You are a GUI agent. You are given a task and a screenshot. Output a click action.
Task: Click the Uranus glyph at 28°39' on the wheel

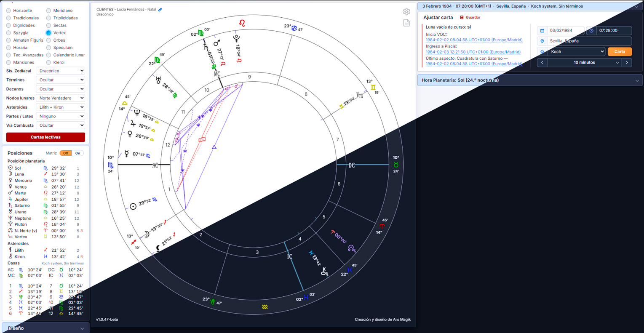[x=158, y=79]
